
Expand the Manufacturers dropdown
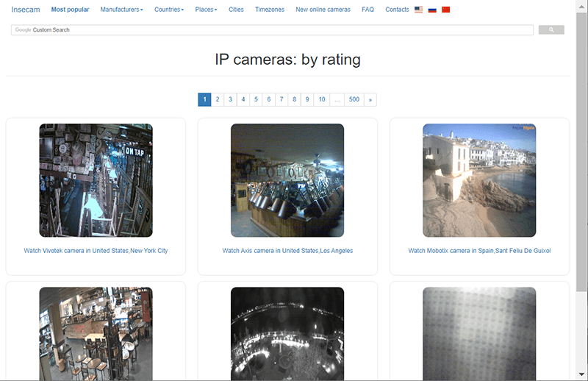coord(121,10)
